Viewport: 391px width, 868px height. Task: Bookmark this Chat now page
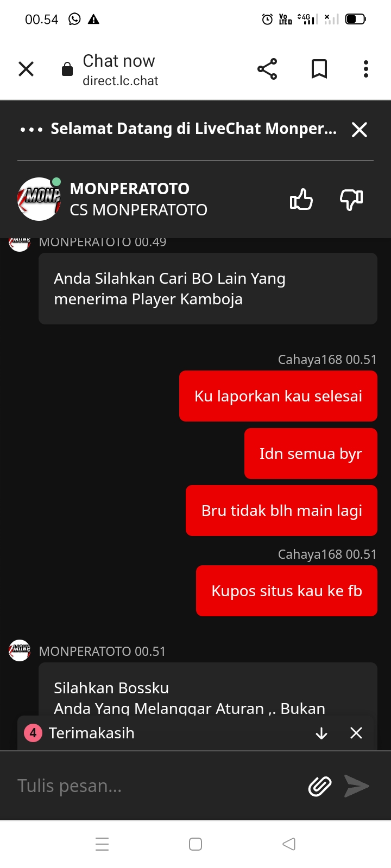click(319, 69)
